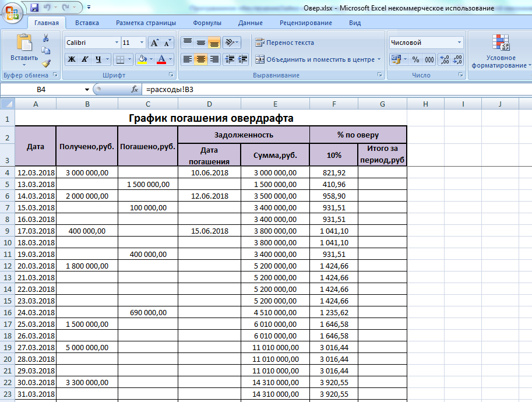This screenshot has height=402, width=532.
Task: Click the Increase Font Size icon
Action: click(x=154, y=43)
